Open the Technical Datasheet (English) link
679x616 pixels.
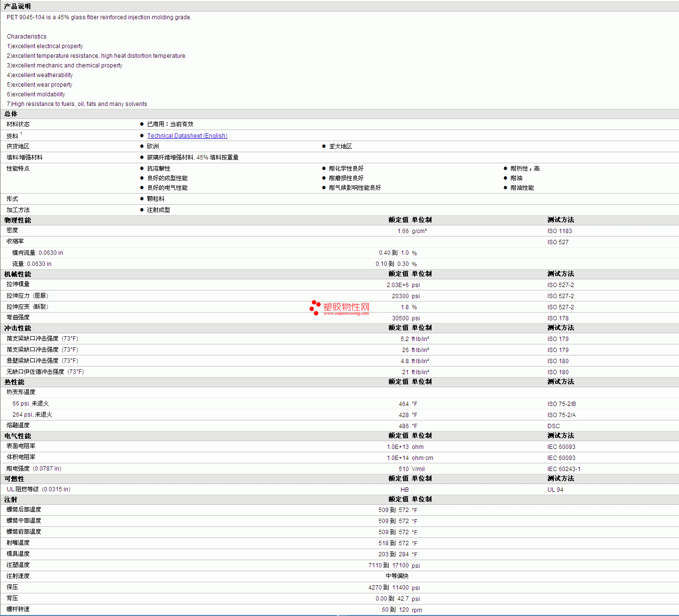pyautogui.click(x=187, y=136)
